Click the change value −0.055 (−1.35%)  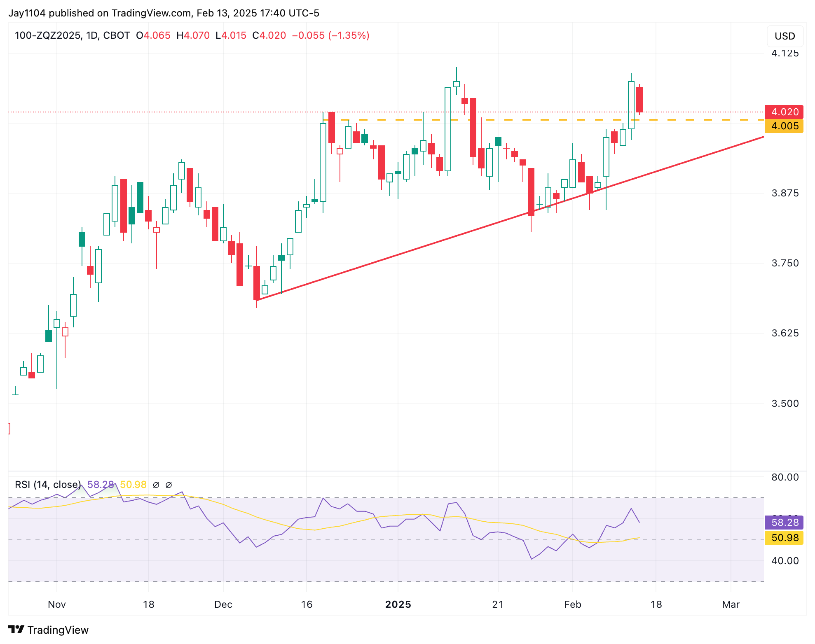tap(331, 35)
